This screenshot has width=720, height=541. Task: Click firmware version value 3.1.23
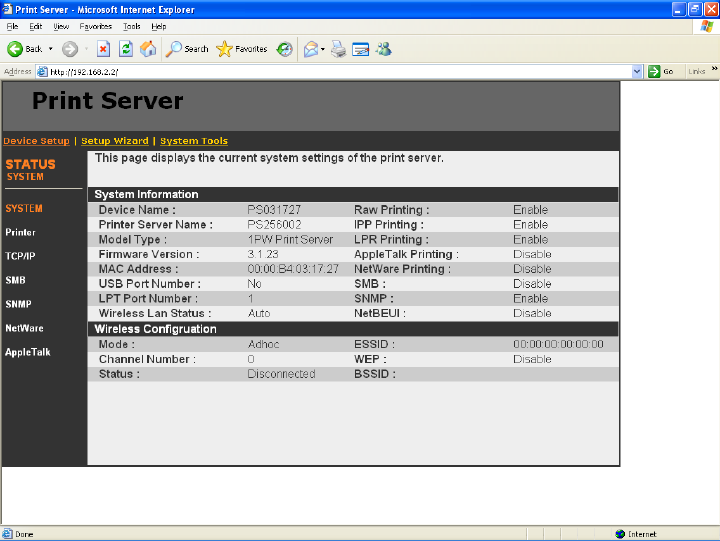tap(263, 254)
